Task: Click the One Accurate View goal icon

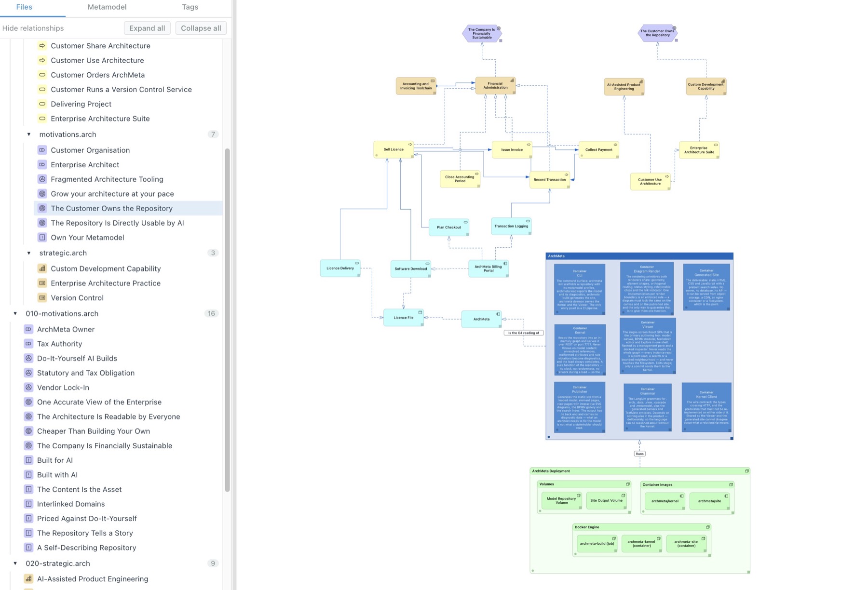Action: (29, 402)
